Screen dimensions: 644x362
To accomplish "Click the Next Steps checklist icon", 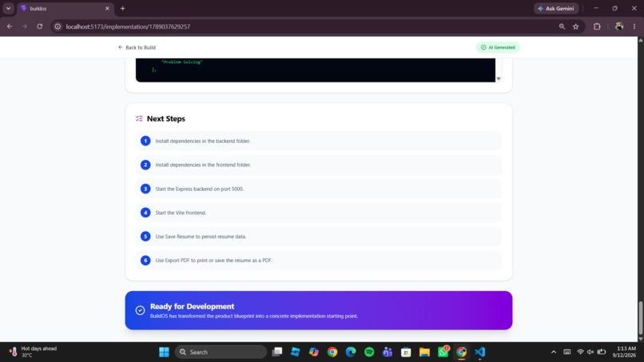I will click(139, 118).
